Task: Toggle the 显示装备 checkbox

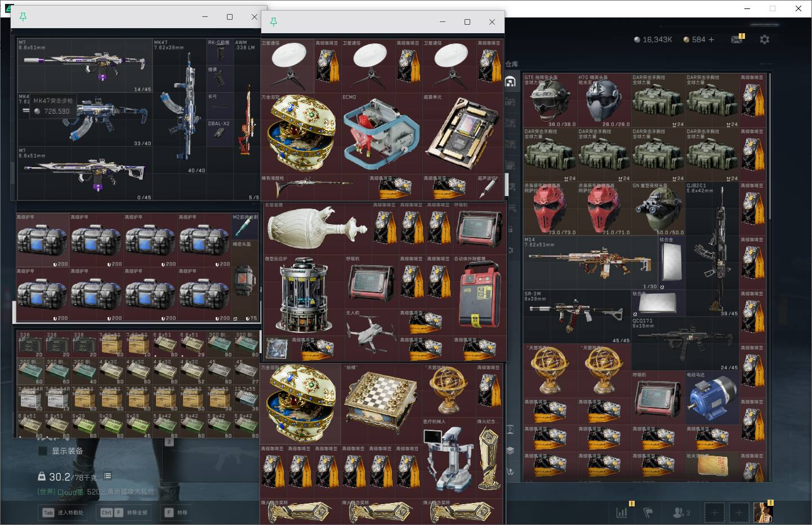Action: 43,451
